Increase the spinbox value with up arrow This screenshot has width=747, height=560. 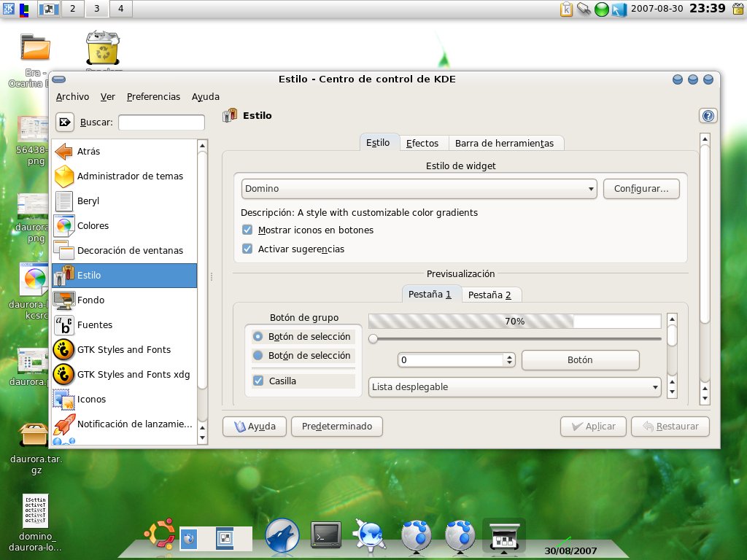click(510, 357)
